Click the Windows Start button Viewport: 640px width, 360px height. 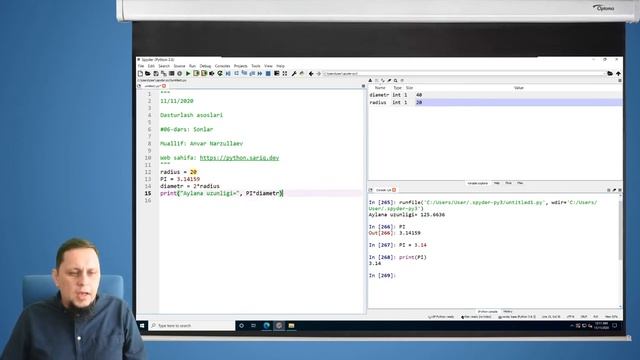(x=142, y=326)
